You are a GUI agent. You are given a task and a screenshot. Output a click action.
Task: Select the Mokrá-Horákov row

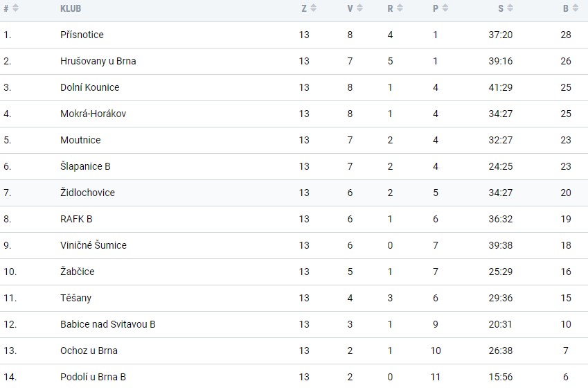(294, 114)
